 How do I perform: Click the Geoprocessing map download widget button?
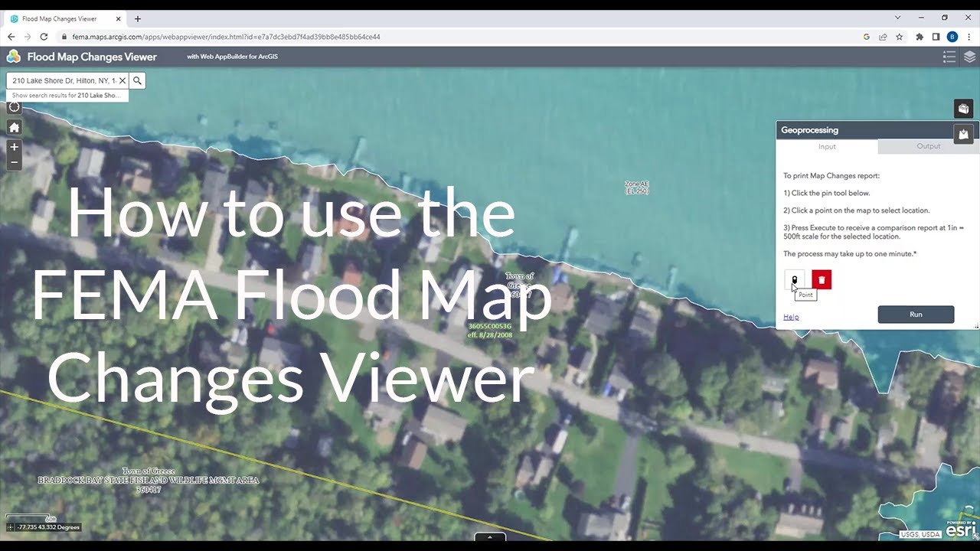[x=963, y=134]
